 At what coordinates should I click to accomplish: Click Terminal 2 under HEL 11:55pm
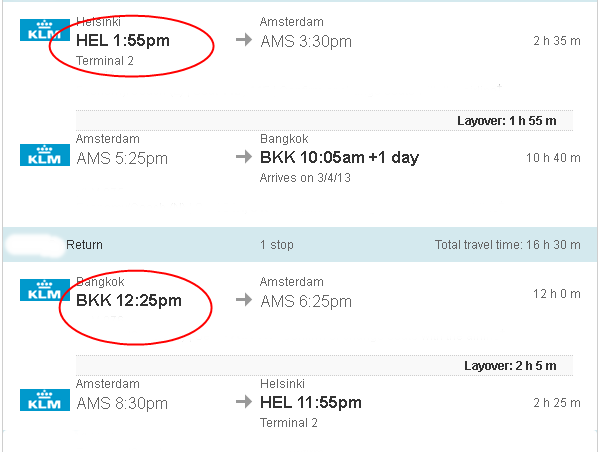[x=289, y=423]
